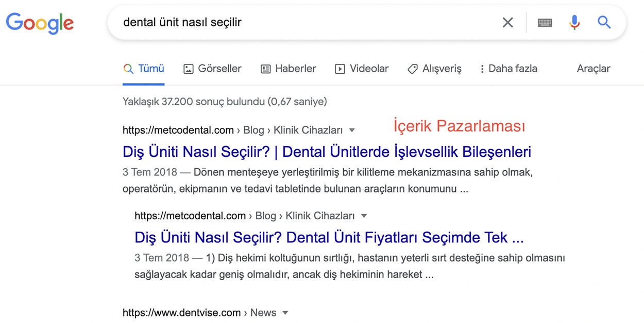The height and width of the screenshot is (323, 644).
Task: Start voice search with the microphone
Action: click(574, 22)
